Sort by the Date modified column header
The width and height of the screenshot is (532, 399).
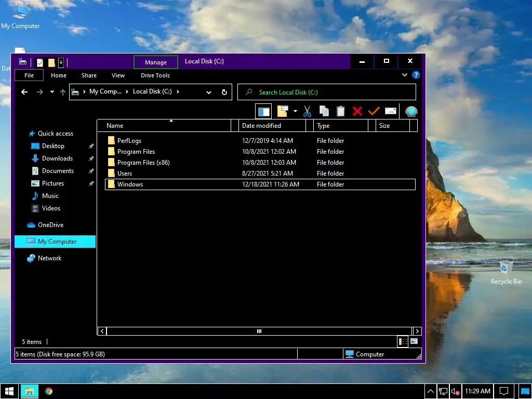point(272,126)
